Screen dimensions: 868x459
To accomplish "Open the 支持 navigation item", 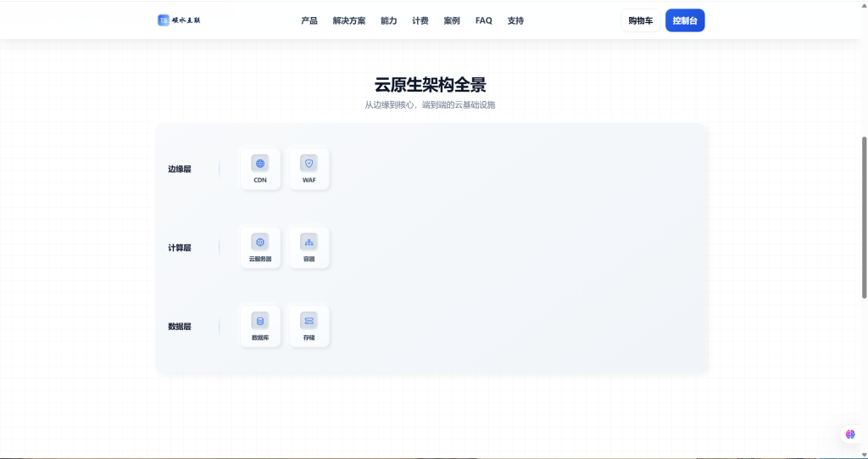I will 515,20.
